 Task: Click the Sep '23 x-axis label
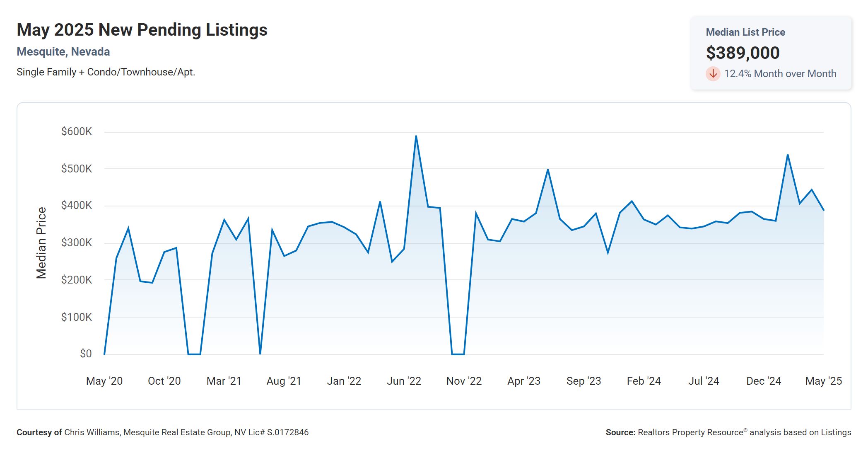tap(584, 381)
